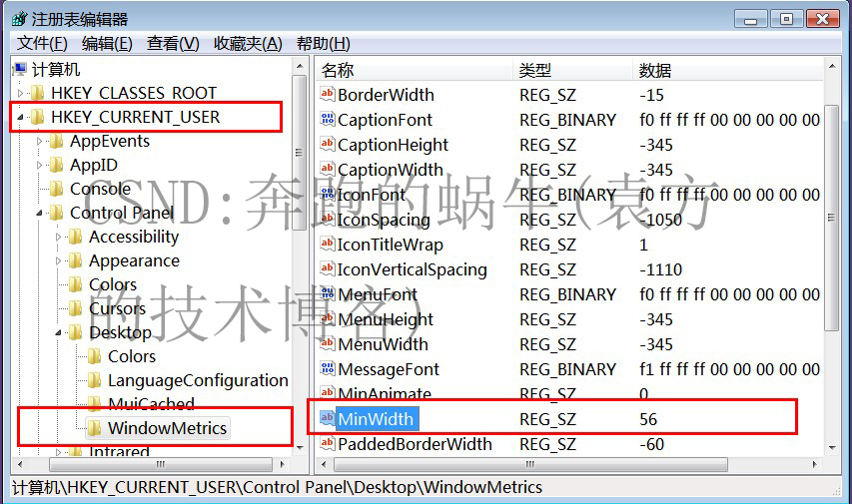
Task: Expand the Appearance key
Action: [58, 260]
